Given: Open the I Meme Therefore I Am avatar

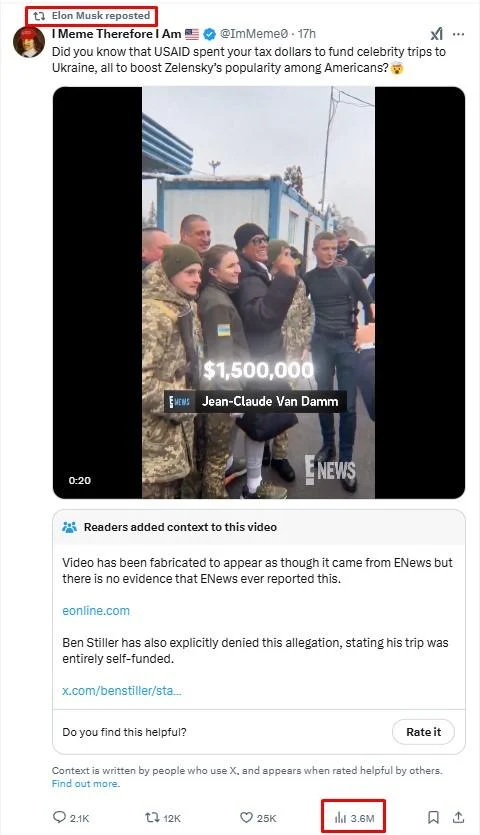Looking at the screenshot, I should click(29, 42).
